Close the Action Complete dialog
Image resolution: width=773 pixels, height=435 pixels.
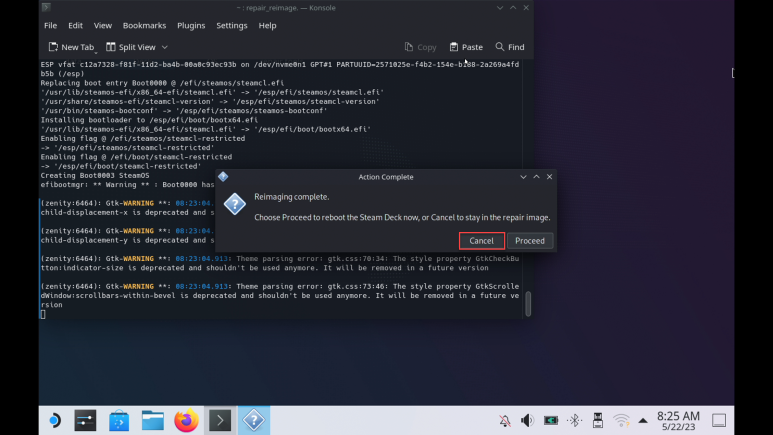click(549, 177)
